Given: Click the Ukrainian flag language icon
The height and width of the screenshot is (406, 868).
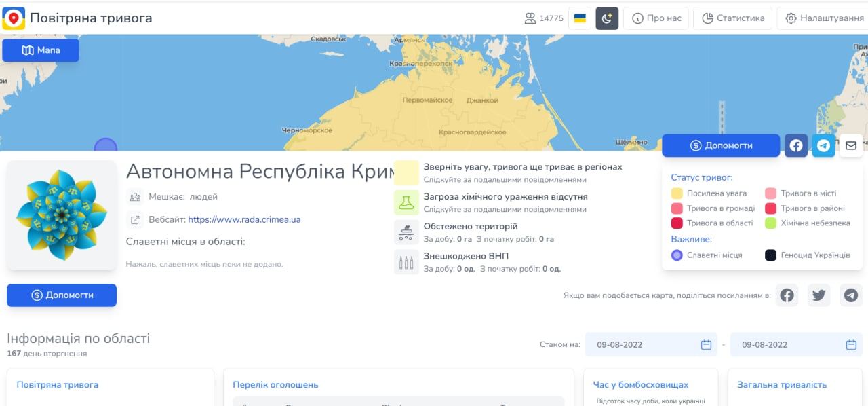Looking at the screenshot, I should tap(580, 18).
